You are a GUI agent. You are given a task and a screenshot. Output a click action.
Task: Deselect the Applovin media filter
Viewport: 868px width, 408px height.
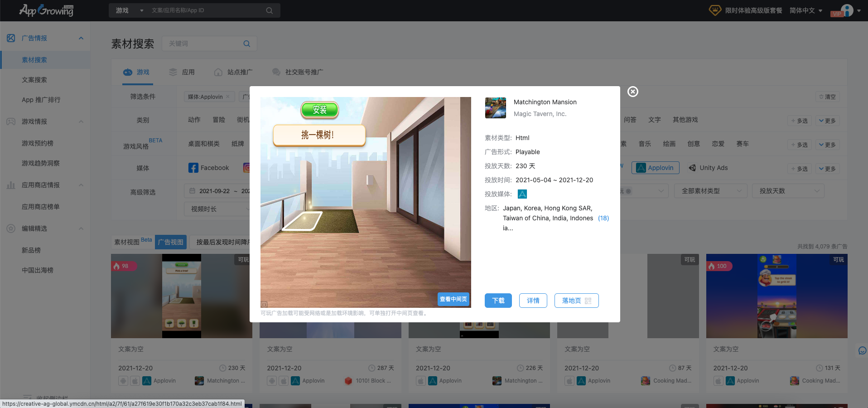[x=655, y=168]
